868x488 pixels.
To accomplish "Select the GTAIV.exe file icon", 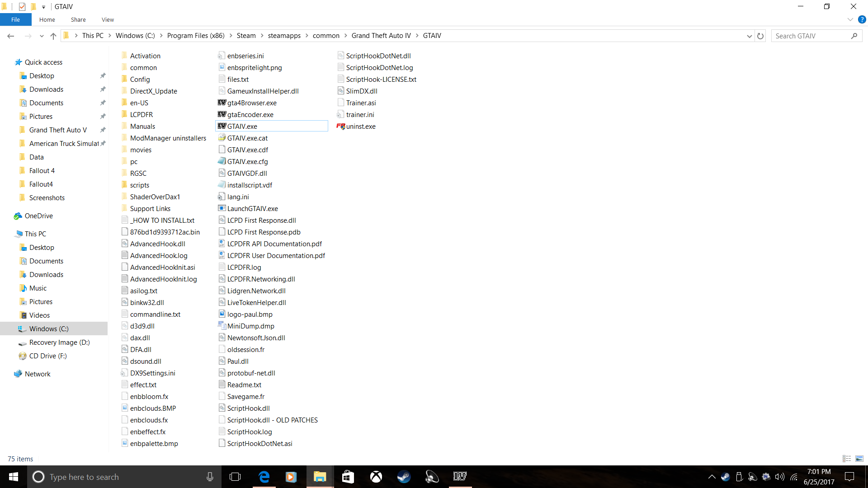I will coord(222,126).
